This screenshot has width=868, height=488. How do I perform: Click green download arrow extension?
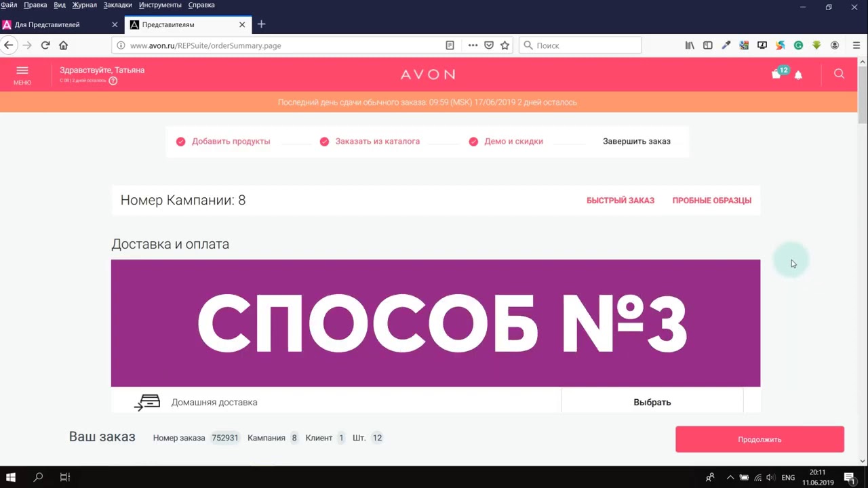pos(816,45)
